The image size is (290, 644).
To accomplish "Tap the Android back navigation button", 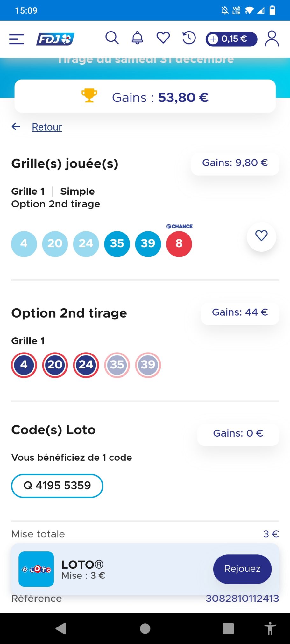I will pyautogui.click(x=61, y=628).
